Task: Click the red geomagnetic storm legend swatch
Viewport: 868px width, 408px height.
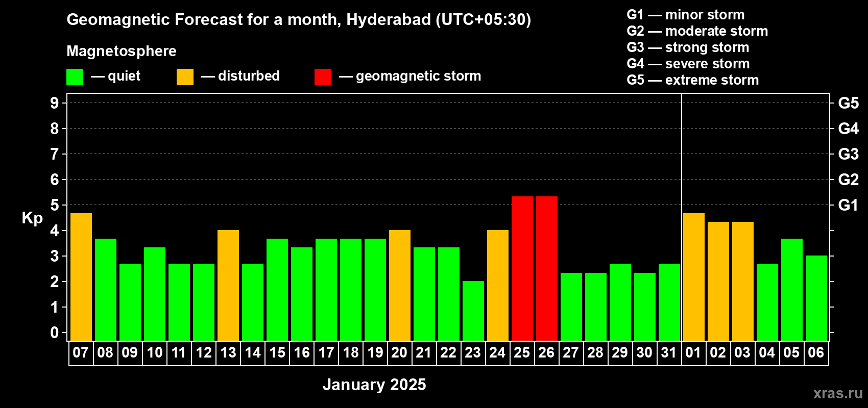Action: click(323, 77)
